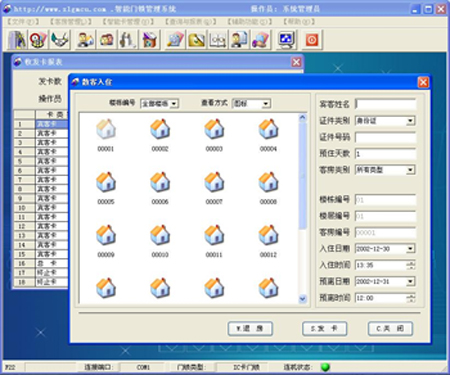The image size is (450, 375).
Task: Click the 退房 check-out button
Action: (x=250, y=329)
